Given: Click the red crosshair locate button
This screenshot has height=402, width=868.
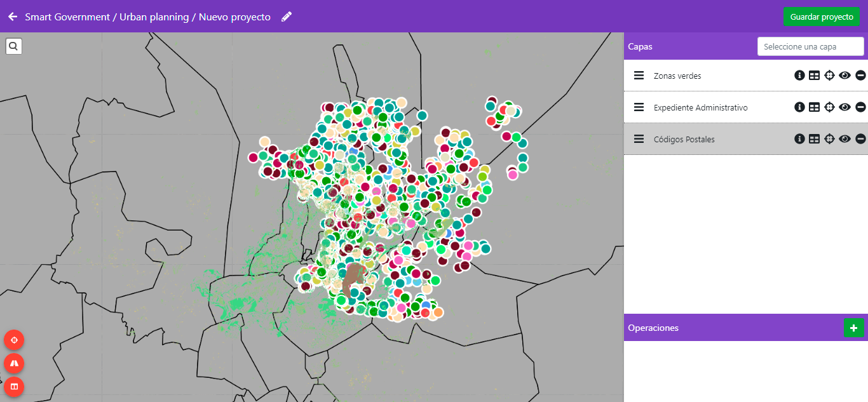Looking at the screenshot, I should point(14,340).
